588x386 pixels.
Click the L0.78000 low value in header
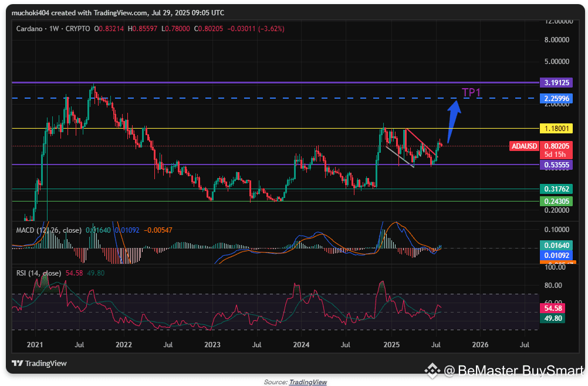click(175, 29)
